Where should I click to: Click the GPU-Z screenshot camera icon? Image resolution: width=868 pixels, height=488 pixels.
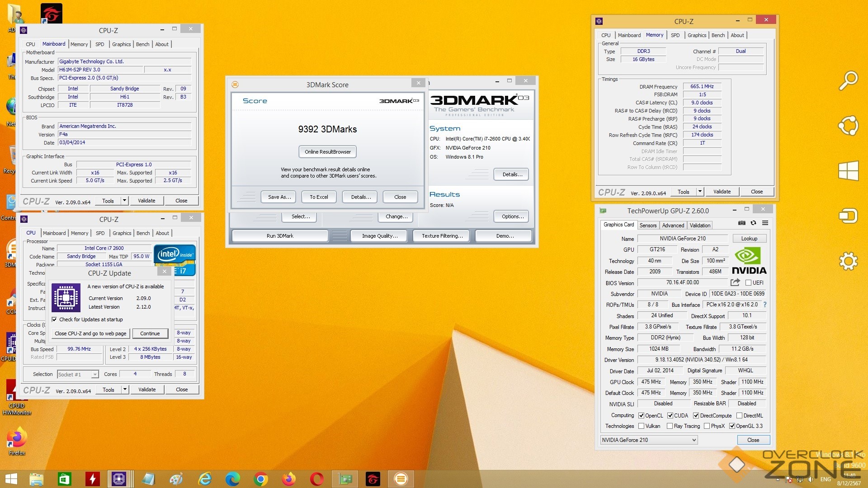[x=741, y=223]
